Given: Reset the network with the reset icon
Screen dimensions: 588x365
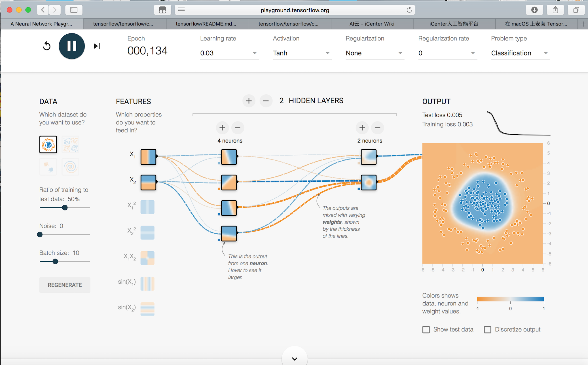Looking at the screenshot, I should (x=47, y=46).
